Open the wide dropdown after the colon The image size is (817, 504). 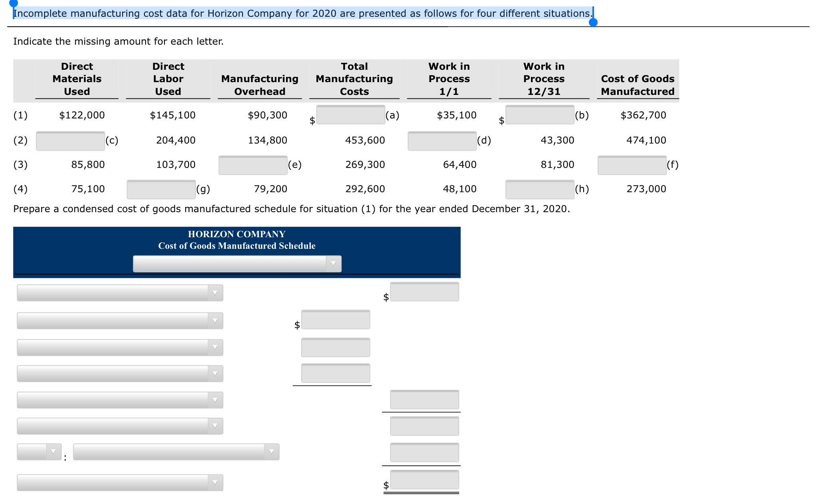coord(176,452)
